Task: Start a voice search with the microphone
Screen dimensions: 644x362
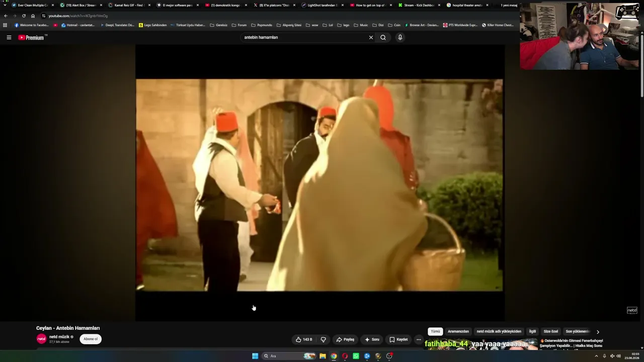Action: pyautogui.click(x=400, y=37)
